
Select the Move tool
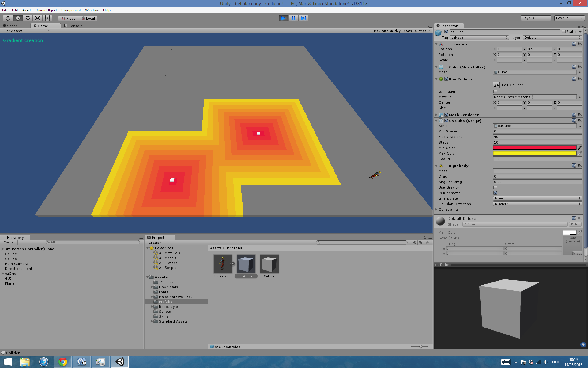pos(18,18)
